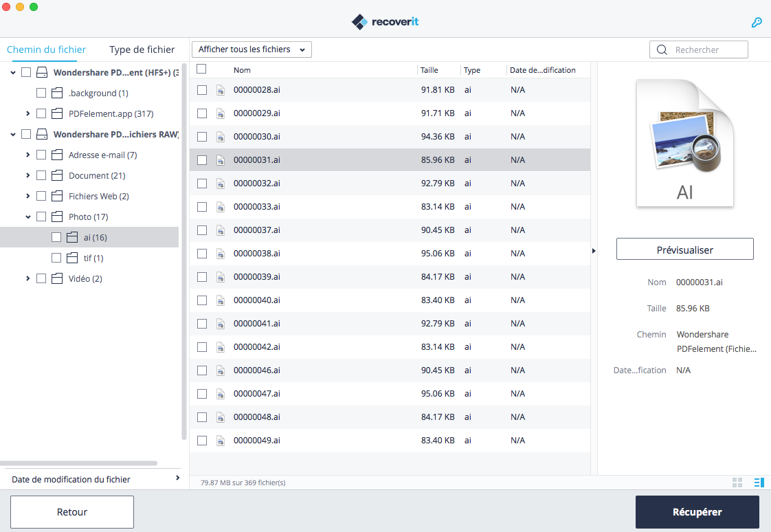This screenshot has width=771, height=532.
Task: Focus the Rechercher search field
Action: (x=699, y=49)
